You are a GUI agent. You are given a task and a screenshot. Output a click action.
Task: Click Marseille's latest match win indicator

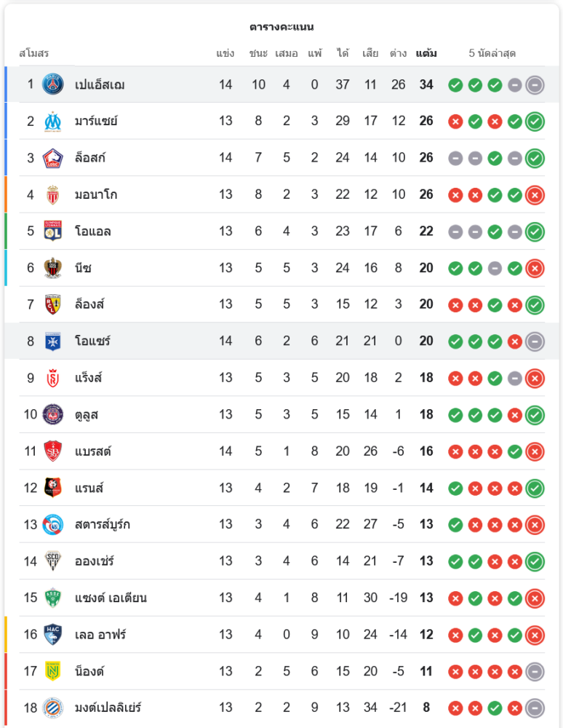click(535, 122)
